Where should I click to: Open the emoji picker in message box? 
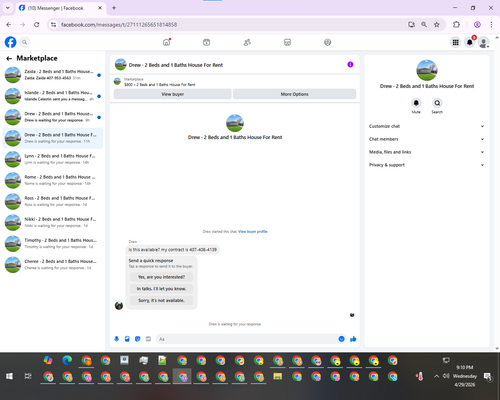pyautogui.click(x=341, y=339)
